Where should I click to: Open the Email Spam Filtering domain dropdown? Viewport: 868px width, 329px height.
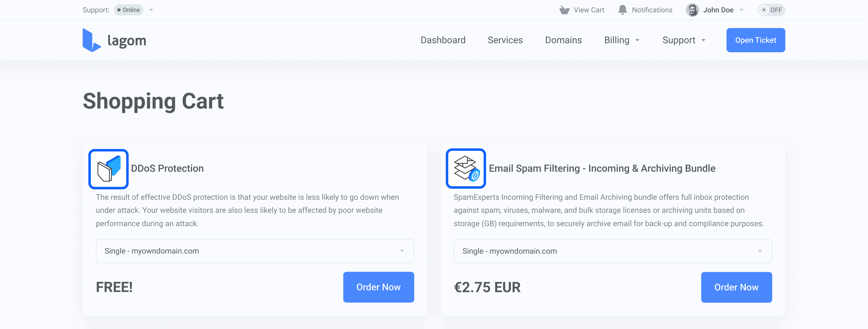[x=760, y=251]
